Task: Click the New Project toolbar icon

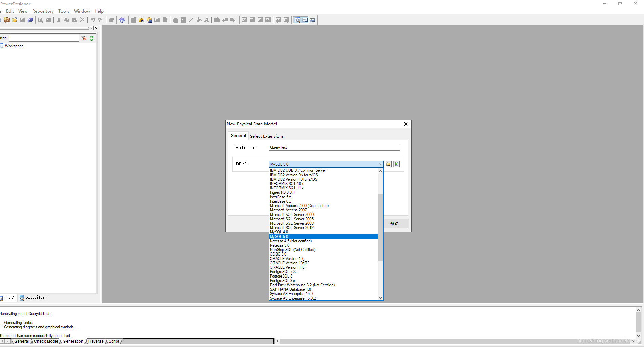Action: 7,20
